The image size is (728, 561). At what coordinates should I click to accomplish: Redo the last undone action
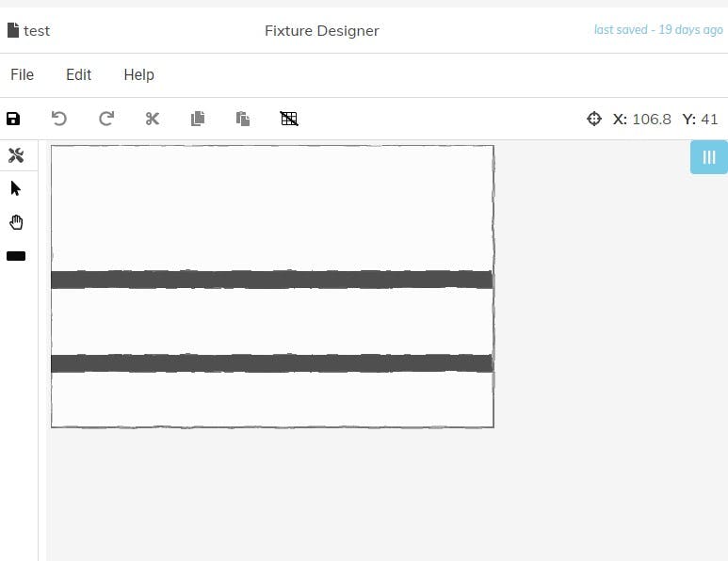click(106, 119)
